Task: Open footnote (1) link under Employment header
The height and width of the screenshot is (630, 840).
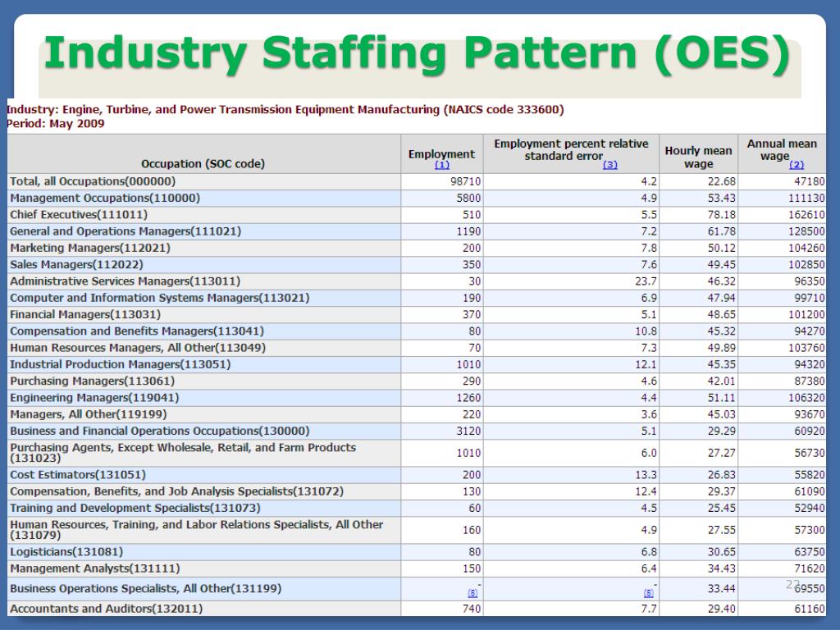Action: click(x=442, y=165)
